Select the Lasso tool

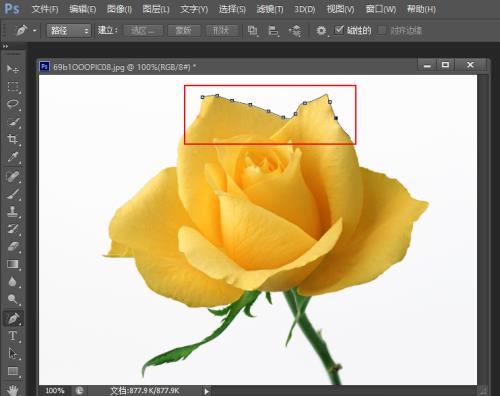[x=13, y=104]
